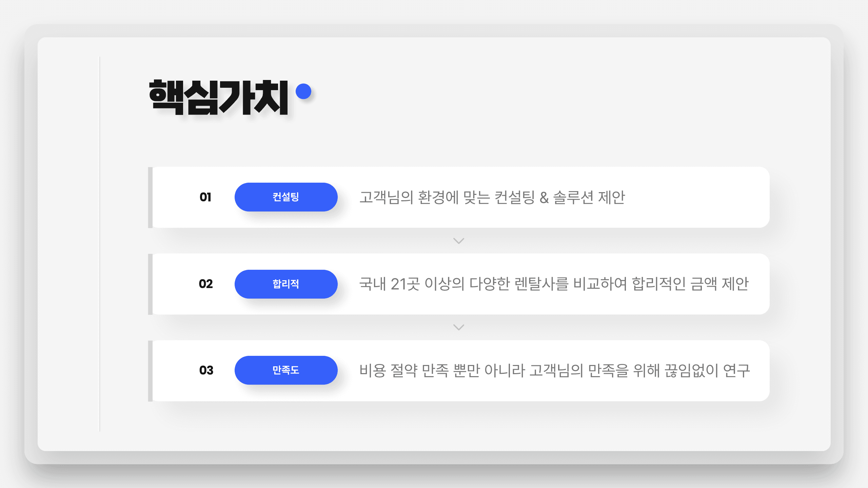Screen dimensions: 868x488
Task: Expand the chevron below the 컨설팅 card
Action: click(459, 241)
